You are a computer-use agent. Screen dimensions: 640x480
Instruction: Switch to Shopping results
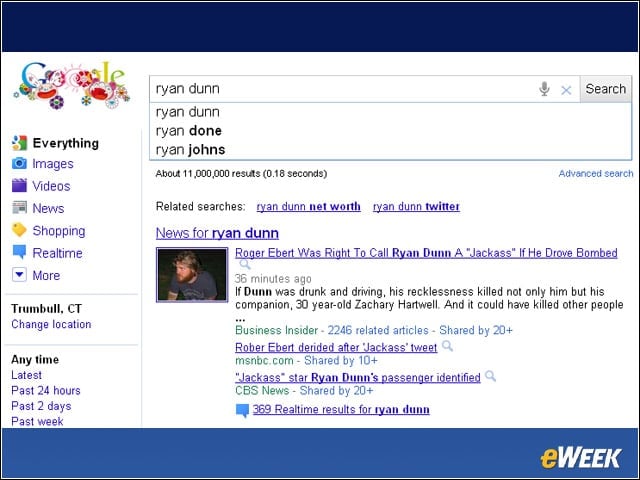tap(59, 231)
